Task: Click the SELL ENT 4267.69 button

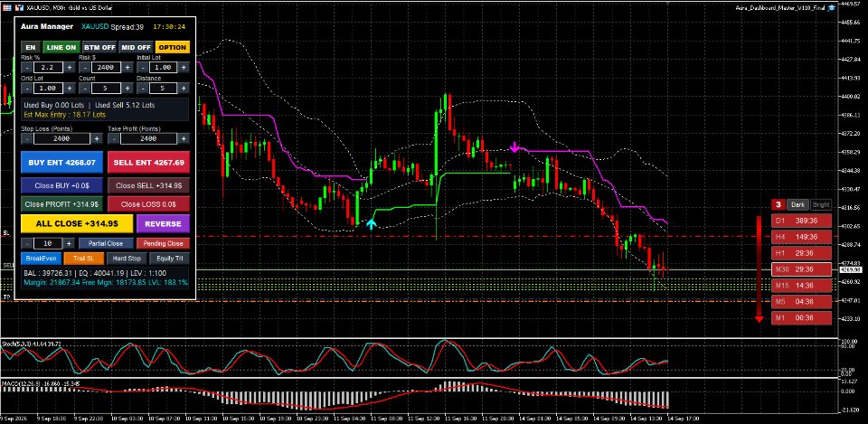Action: pos(148,163)
